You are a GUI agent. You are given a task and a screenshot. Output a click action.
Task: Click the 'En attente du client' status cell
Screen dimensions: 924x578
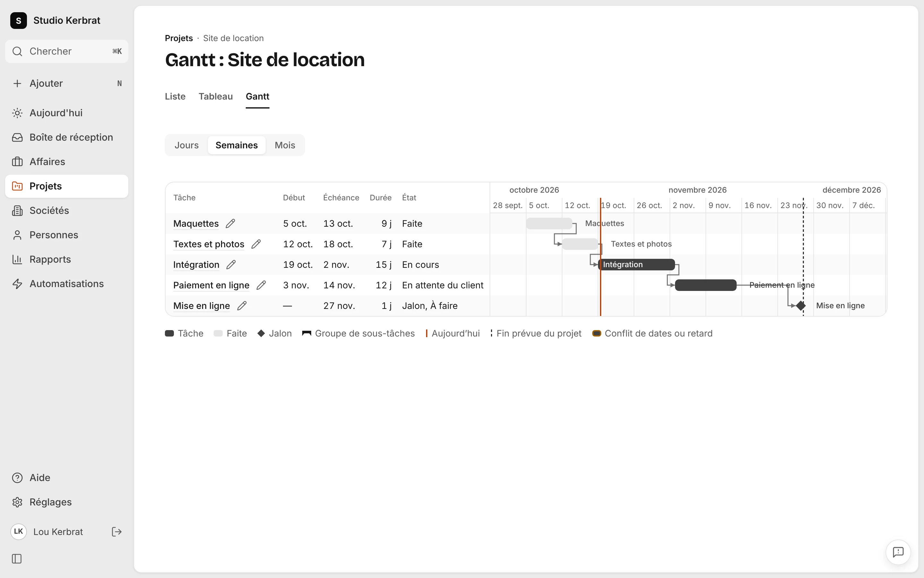(x=442, y=285)
